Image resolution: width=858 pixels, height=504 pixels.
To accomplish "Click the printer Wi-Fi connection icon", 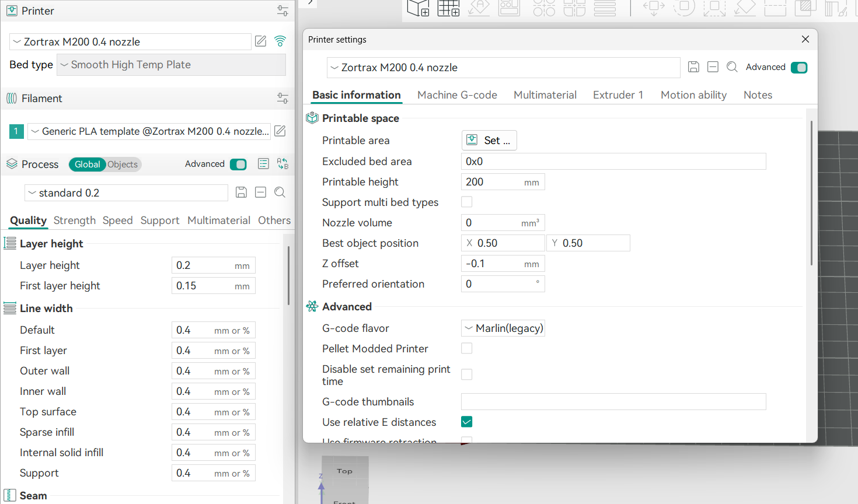I will 280,41.
